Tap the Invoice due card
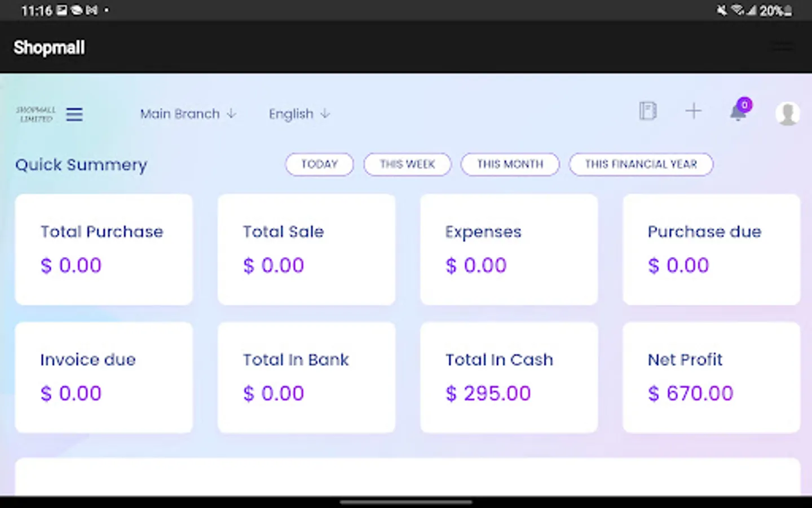This screenshot has height=508, width=812. pos(104,377)
